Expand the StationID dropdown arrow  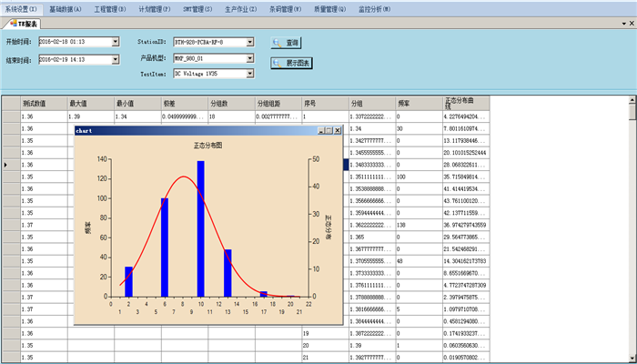pyautogui.click(x=250, y=42)
